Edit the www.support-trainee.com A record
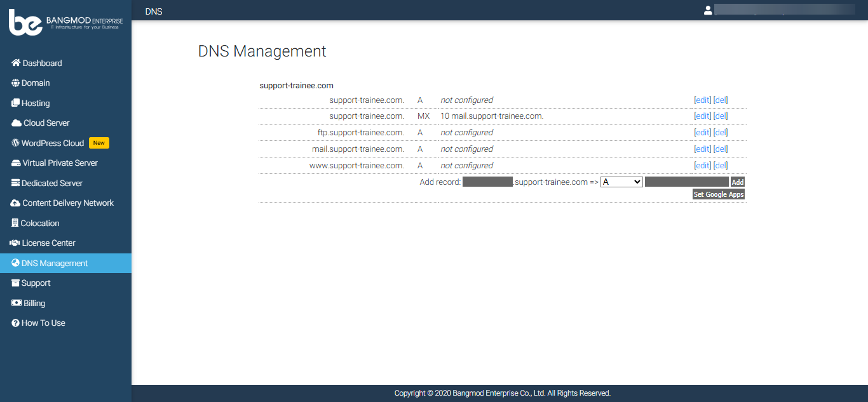 [702, 166]
